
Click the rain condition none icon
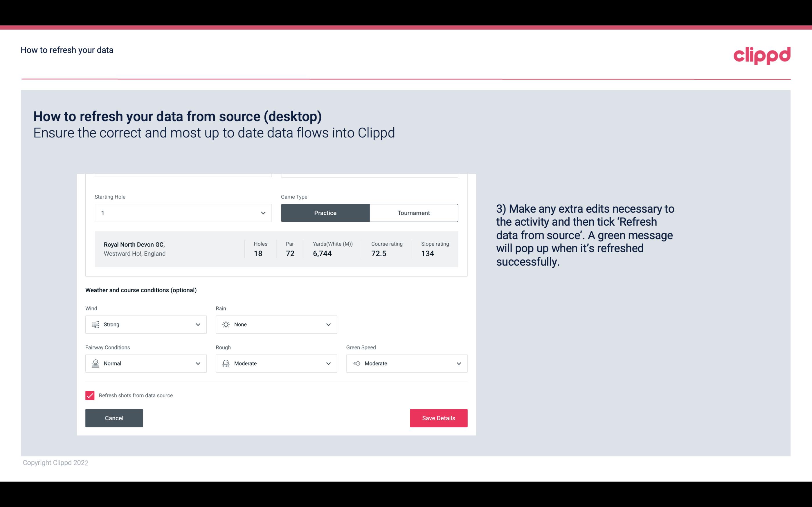tap(226, 324)
